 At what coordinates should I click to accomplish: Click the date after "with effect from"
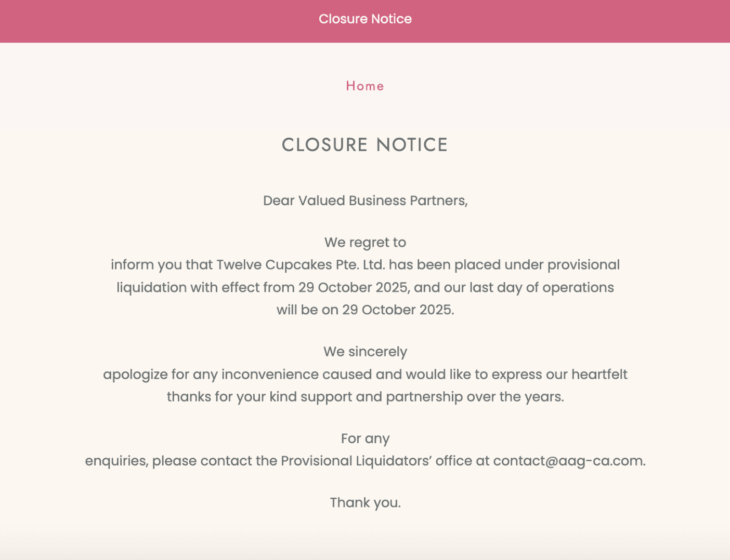[x=353, y=288]
